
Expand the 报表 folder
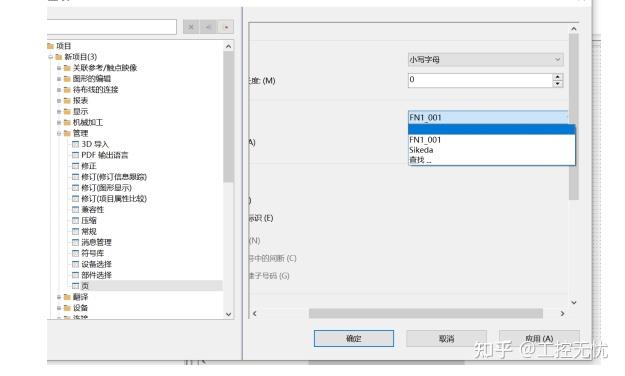click(59, 100)
